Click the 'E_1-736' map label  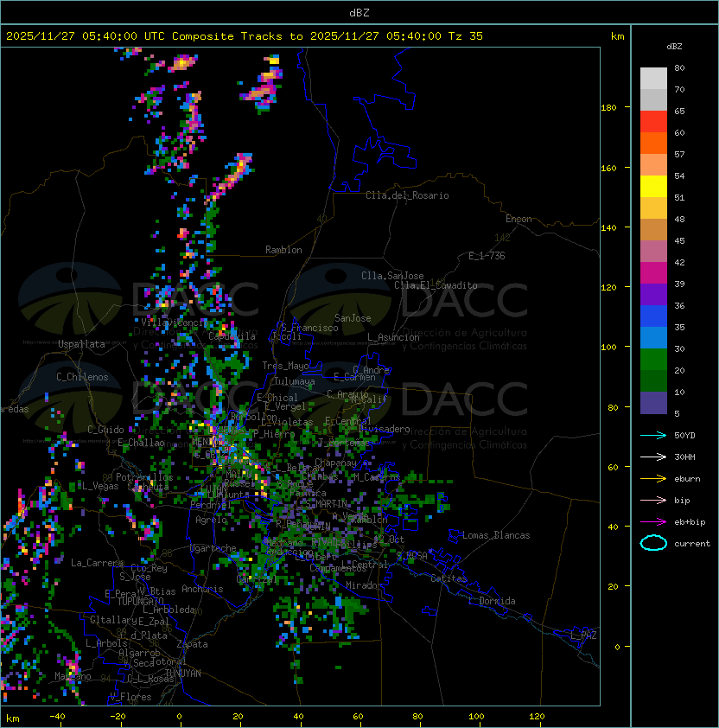coord(487,256)
